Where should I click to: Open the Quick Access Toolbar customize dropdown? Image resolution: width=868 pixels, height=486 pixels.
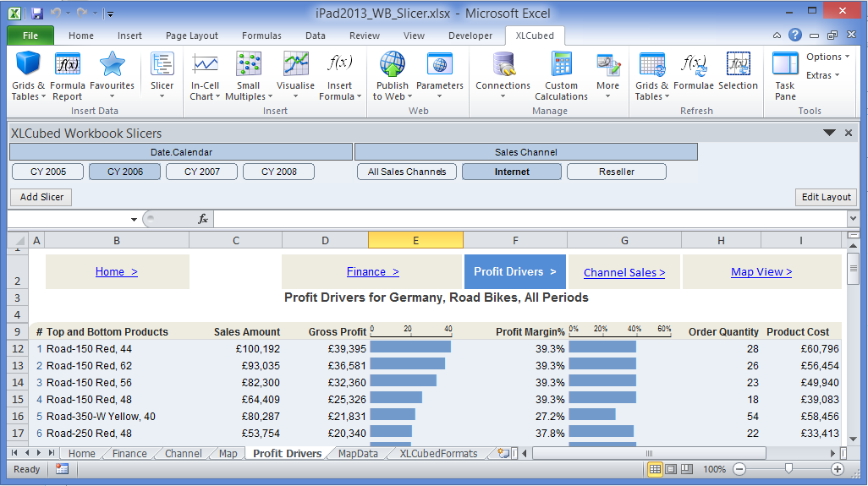[110, 14]
